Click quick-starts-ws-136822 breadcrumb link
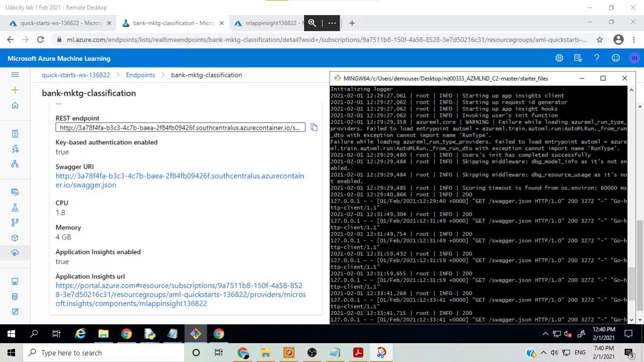644x362 pixels. (76, 75)
